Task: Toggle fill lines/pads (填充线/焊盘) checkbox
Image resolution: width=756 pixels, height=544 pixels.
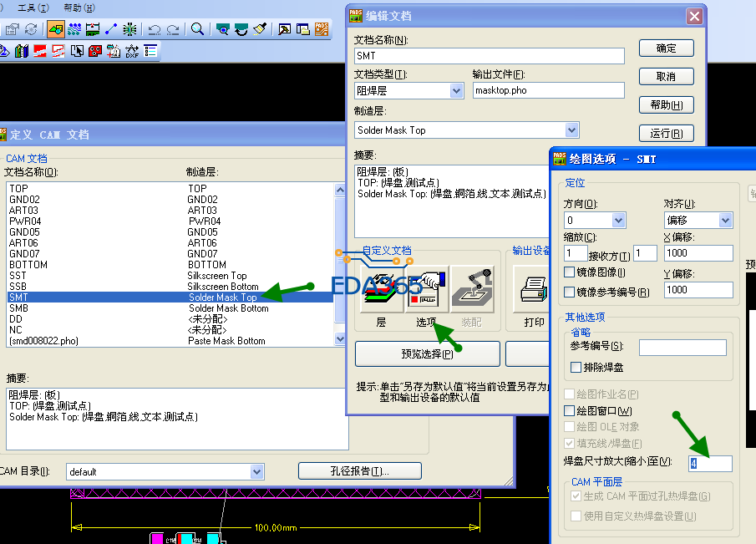Action: coord(570,443)
